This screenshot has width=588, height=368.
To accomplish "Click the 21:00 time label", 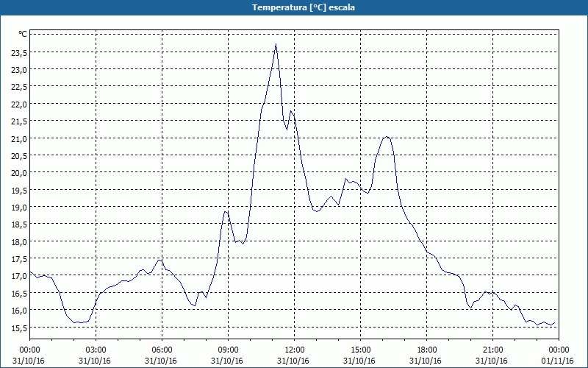I will pyautogui.click(x=492, y=350).
